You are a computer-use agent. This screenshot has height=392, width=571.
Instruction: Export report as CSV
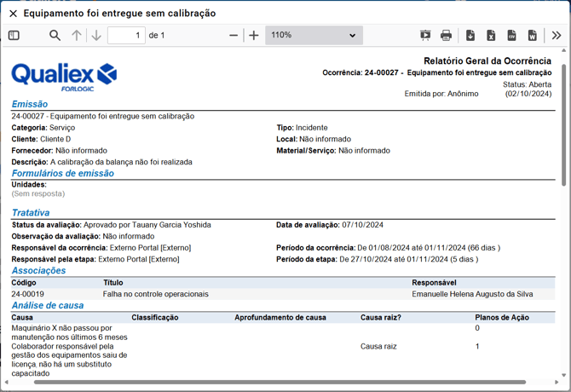point(511,36)
